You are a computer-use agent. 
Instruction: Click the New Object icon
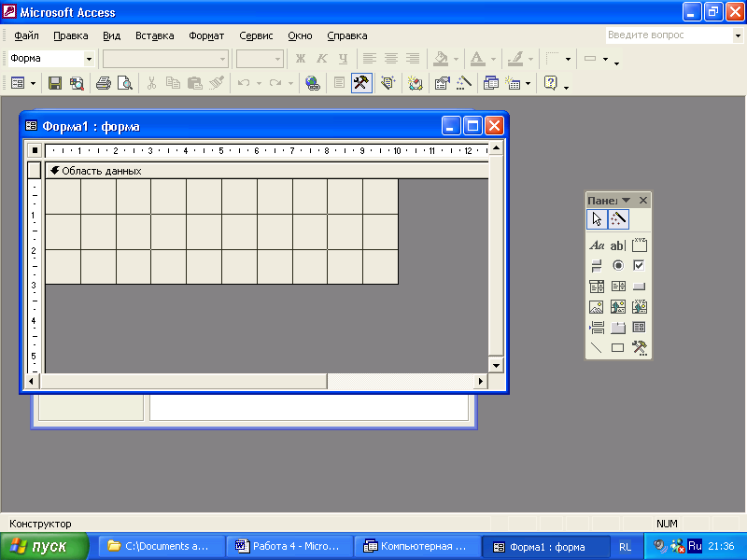click(x=513, y=83)
